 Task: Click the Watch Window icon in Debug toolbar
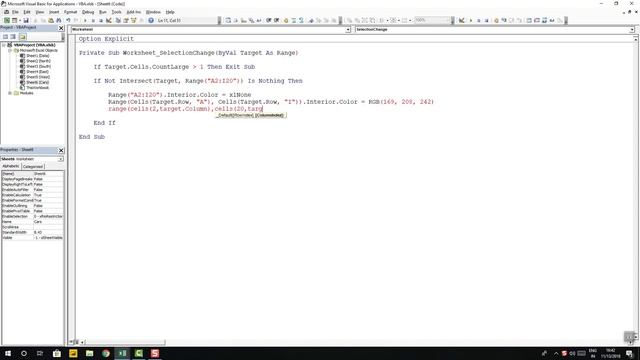click(x=544, y=20)
